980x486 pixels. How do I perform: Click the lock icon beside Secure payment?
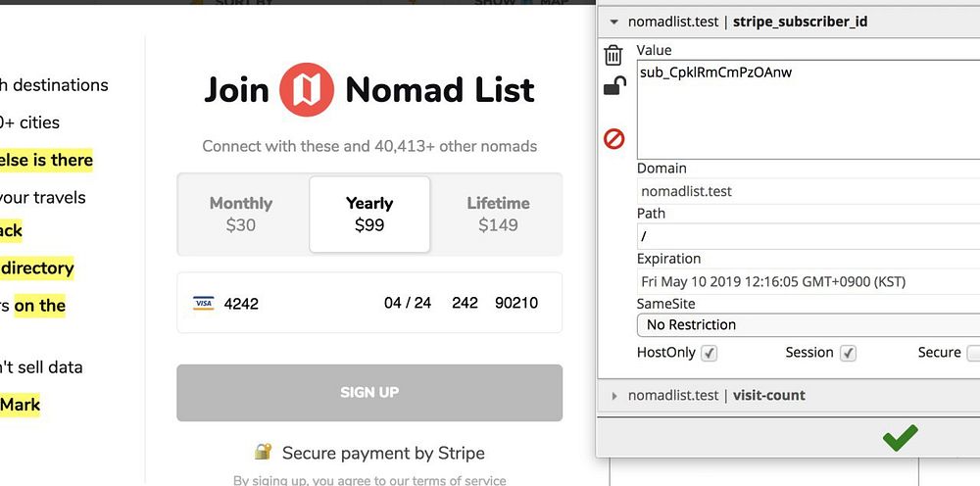click(263, 452)
